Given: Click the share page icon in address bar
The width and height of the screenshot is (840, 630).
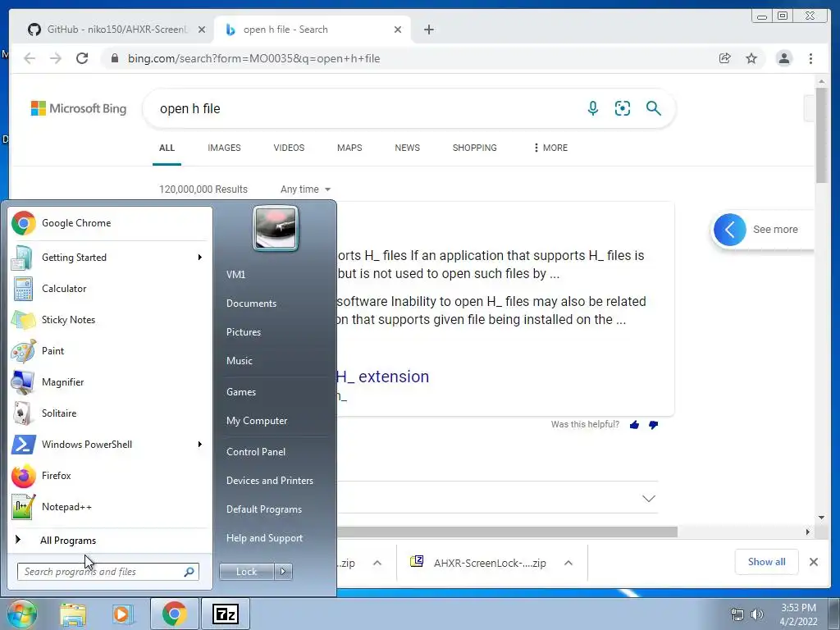Looking at the screenshot, I should click(x=725, y=58).
